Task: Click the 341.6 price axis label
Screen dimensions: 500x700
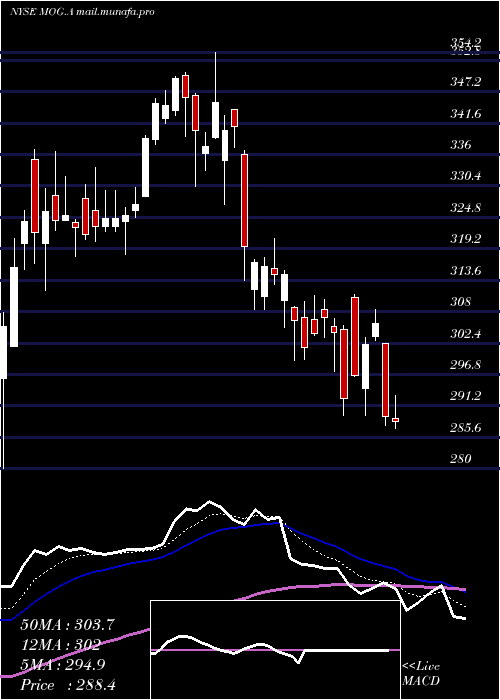Action: (466, 114)
